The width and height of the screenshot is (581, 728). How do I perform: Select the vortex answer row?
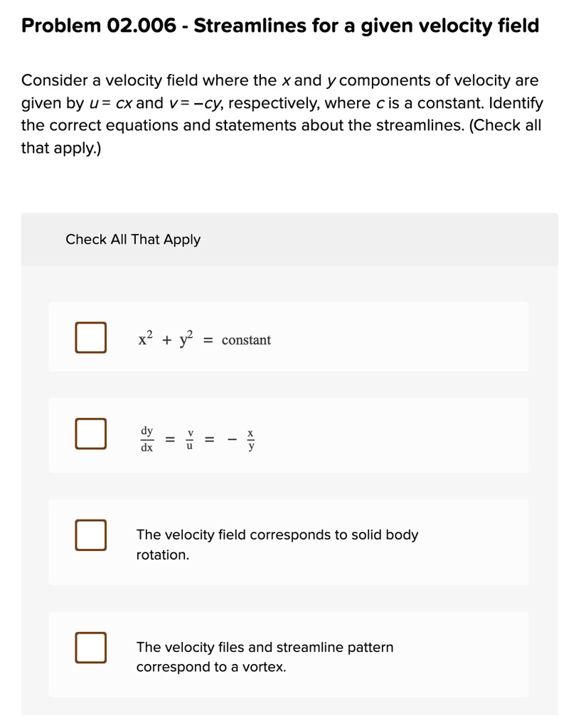[x=287, y=655]
